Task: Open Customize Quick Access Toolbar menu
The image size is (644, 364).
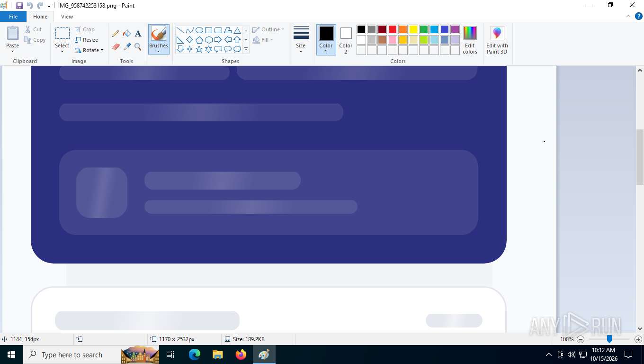Action: (49, 6)
